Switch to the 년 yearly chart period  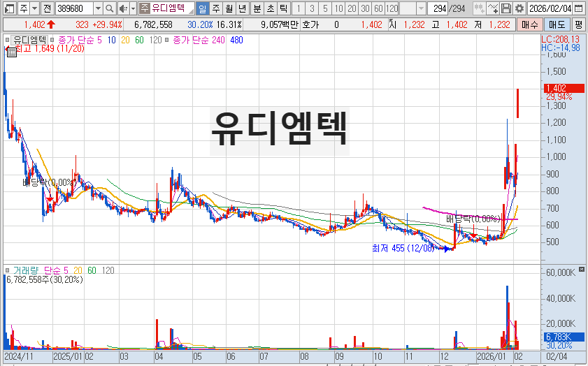coord(243,8)
